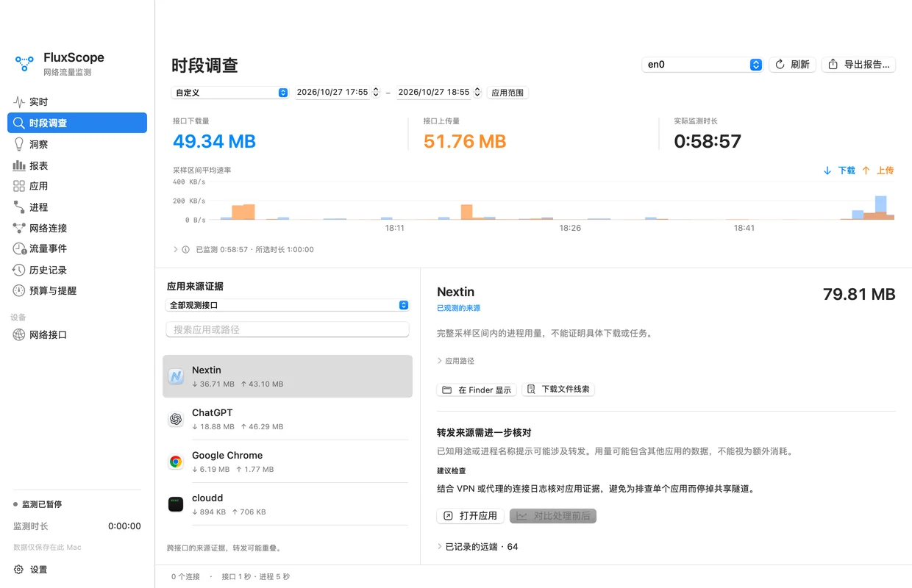Open 时段调查 in the sidebar
Image resolution: width=912 pixels, height=588 pixels.
(x=77, y=123)
